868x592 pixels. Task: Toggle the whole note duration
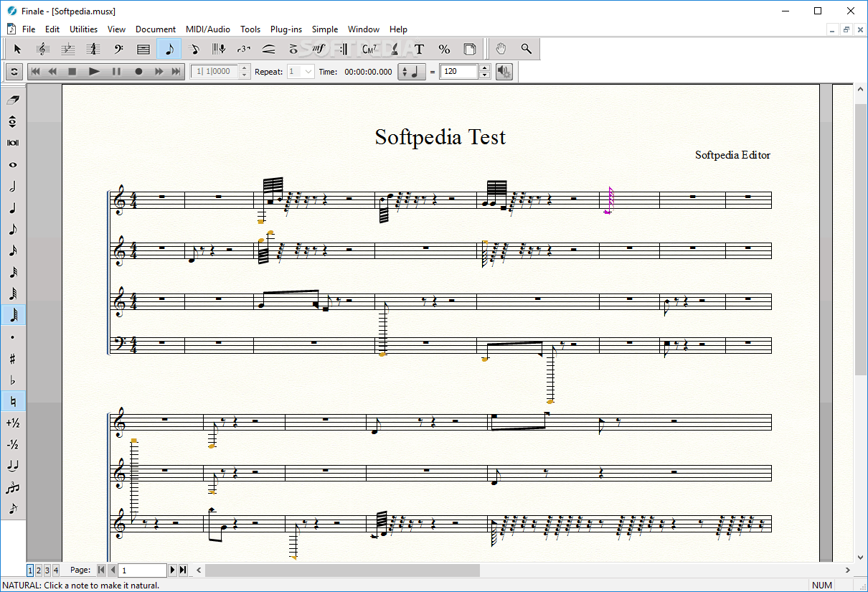click(x=13, y=164)
